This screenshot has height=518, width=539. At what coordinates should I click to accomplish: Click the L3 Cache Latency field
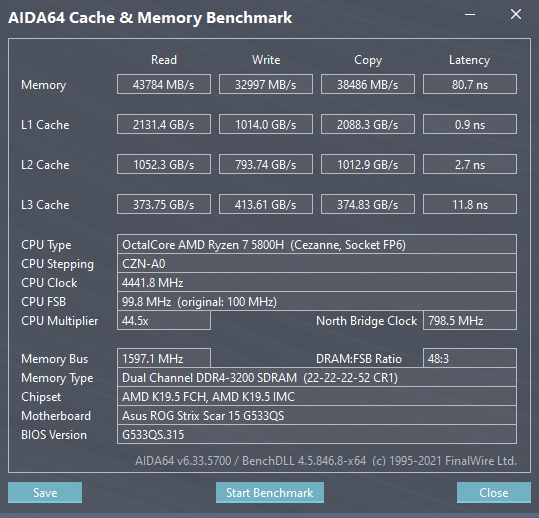(470, 204)
